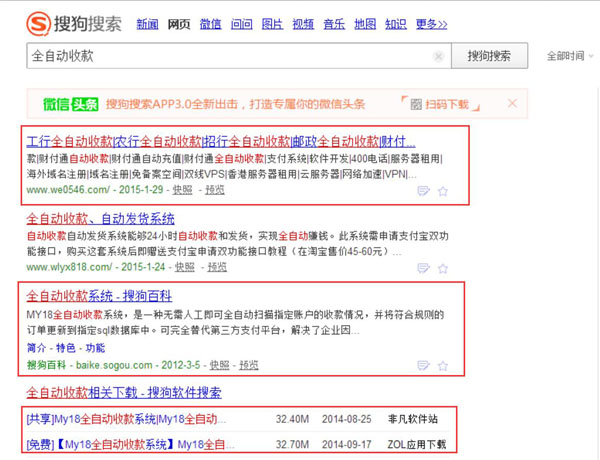Click the note icon for the 搜狗百科 result
Viewport: 600px width, 460px height.
click(423, 365)
